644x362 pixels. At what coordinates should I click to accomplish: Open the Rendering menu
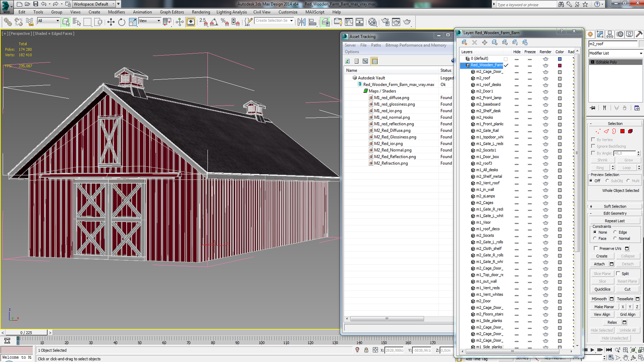tap(201, 12)
